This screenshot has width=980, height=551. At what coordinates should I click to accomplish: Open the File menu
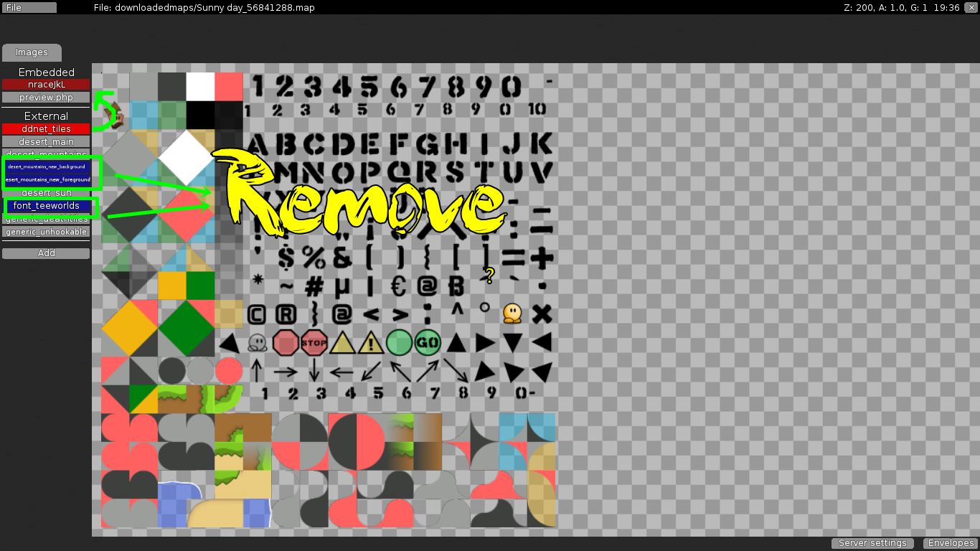[x=29, y=7]
